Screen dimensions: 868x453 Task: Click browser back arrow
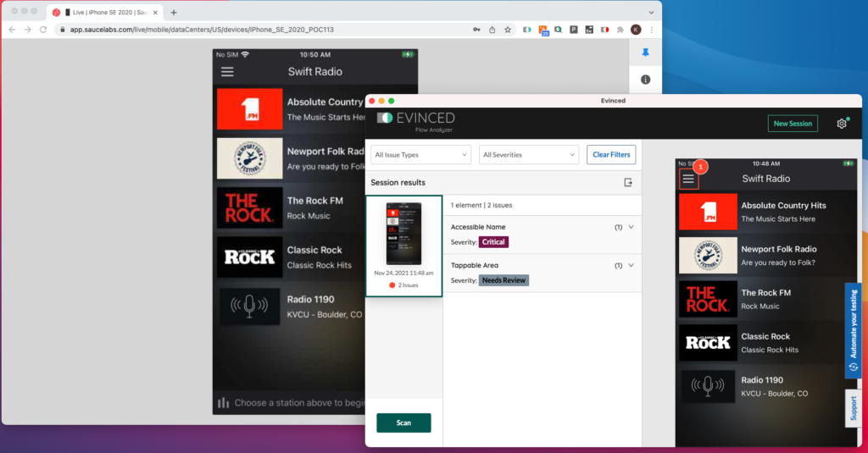(12, 30)
